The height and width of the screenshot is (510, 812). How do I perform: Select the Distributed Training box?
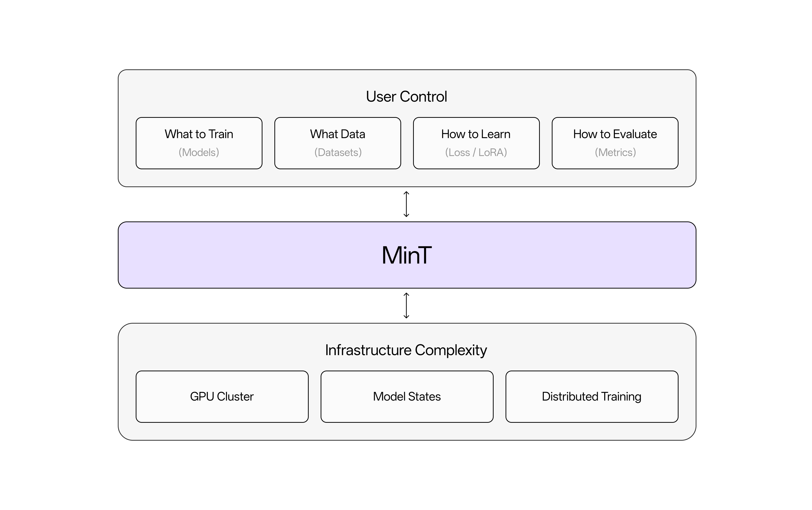[x=592, y=396]
